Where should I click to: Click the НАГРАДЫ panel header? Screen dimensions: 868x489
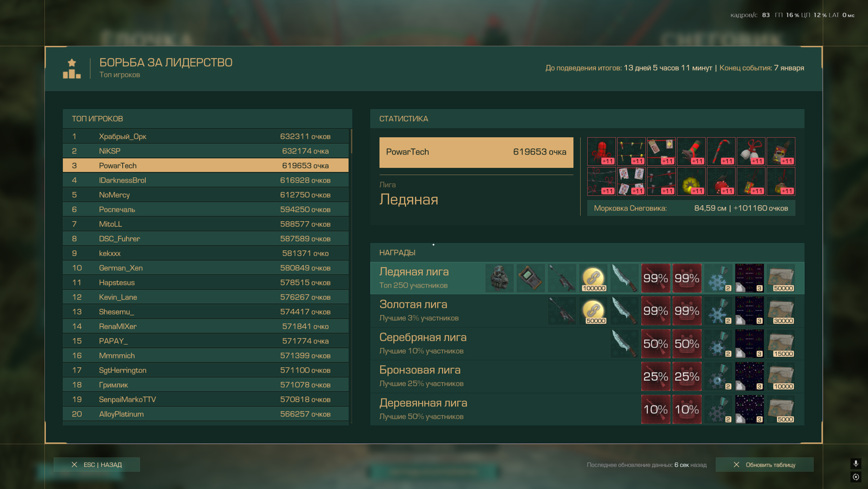(x=587, y=252)
